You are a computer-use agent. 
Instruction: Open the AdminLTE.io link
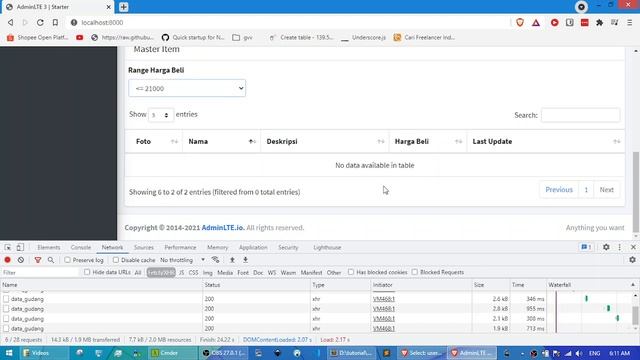pyautogui.click(x=223, y=228)
